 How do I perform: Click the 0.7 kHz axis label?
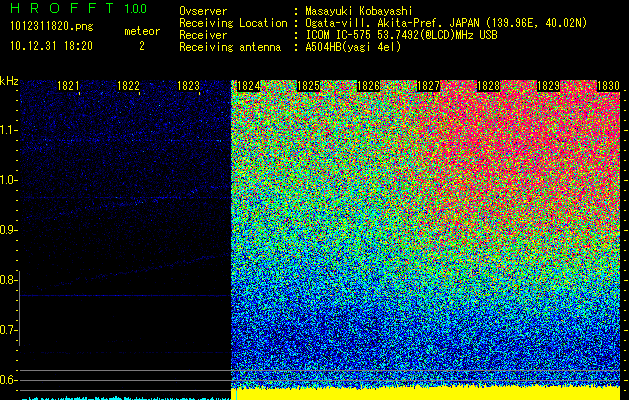pyautogui.click(x=8, y=330)
